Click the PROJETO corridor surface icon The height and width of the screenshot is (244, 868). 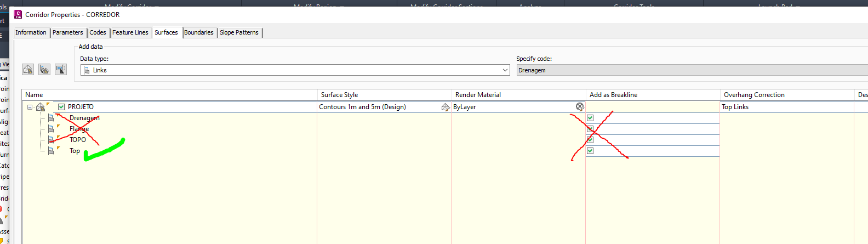41,107
